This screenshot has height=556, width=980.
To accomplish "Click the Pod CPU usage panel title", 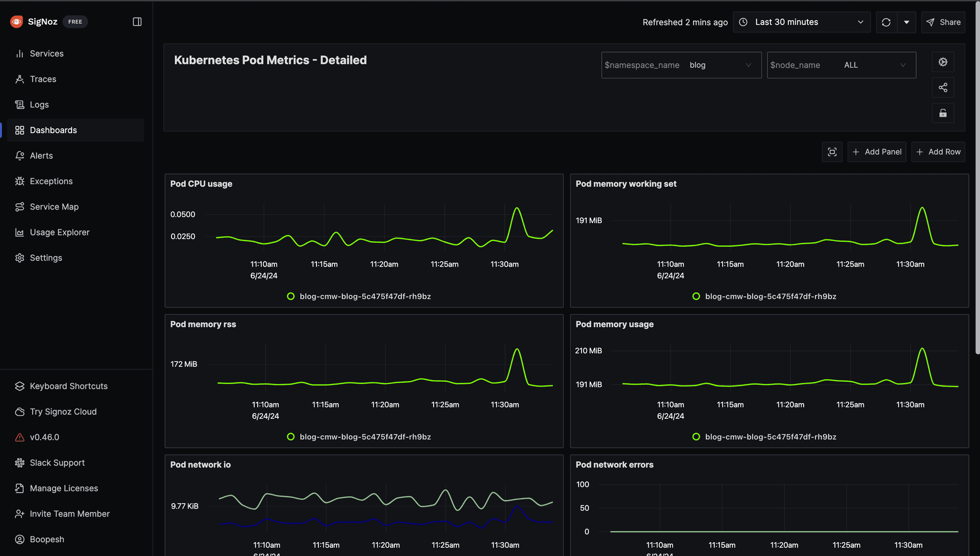I will (x=201, y=184).
